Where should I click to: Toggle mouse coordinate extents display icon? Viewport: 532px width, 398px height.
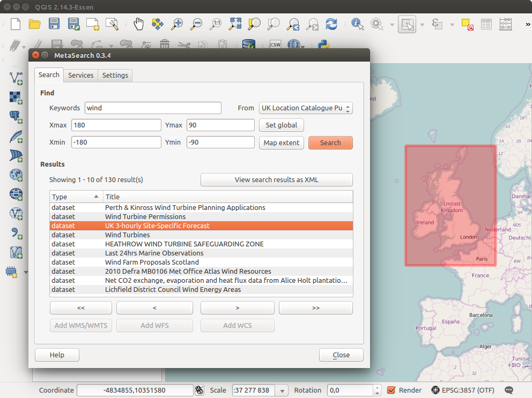click(x=199, y=390)
